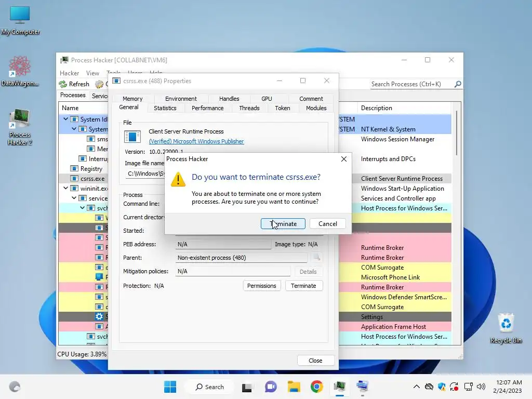This screenshot has width=532, height=399.
Task: Click the network tray icon
Action: (x=468, y=387)
